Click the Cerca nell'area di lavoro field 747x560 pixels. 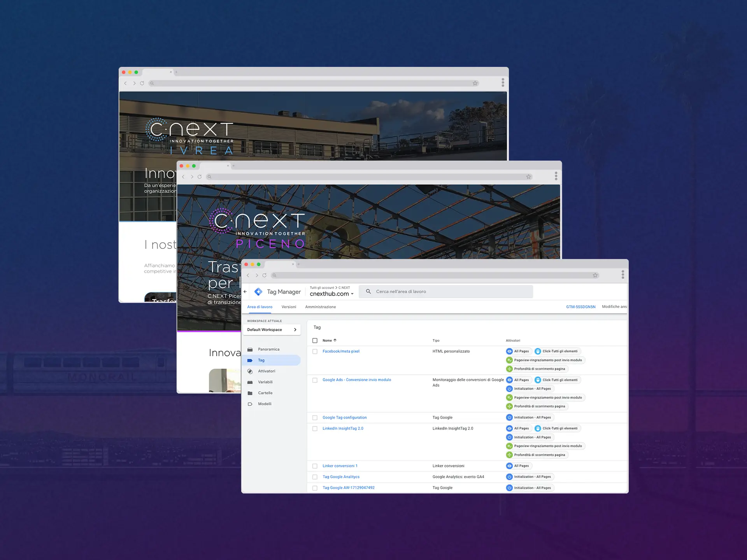click(446, 292)
